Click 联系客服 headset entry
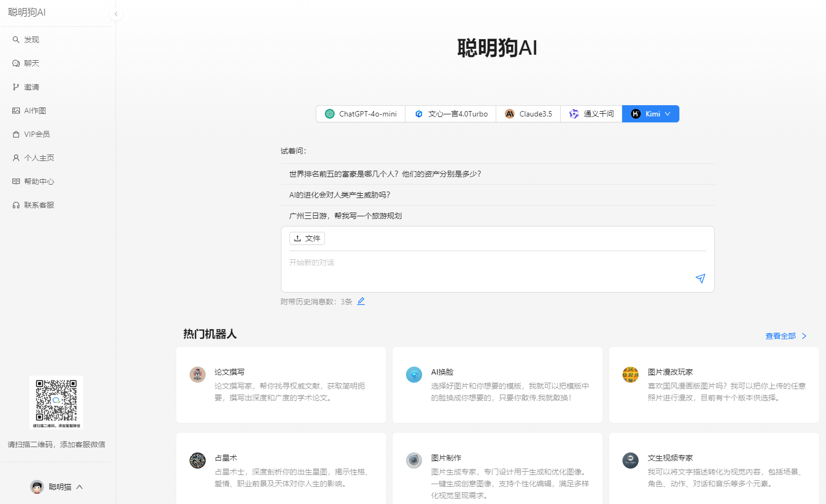 pos(39,205)
